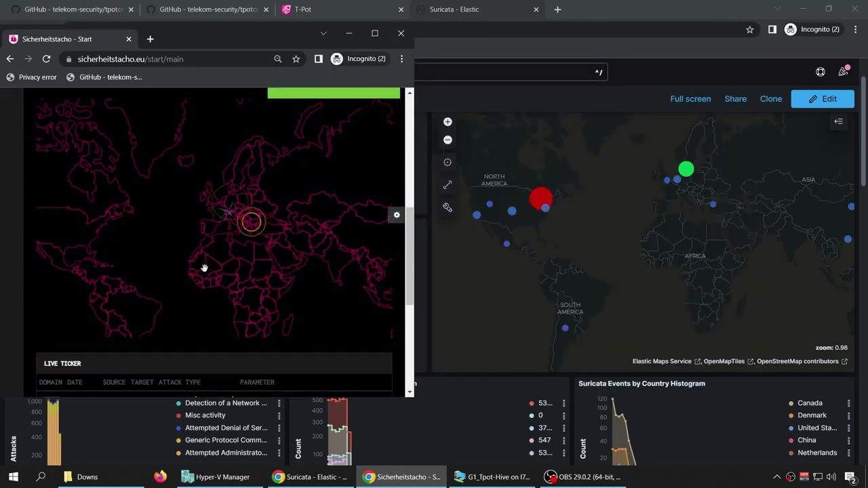The width and height of the screenshot is (868, 488).
Task: Open options for Attempted Denial of Ser legend
Action: click(x=279, y=428)
